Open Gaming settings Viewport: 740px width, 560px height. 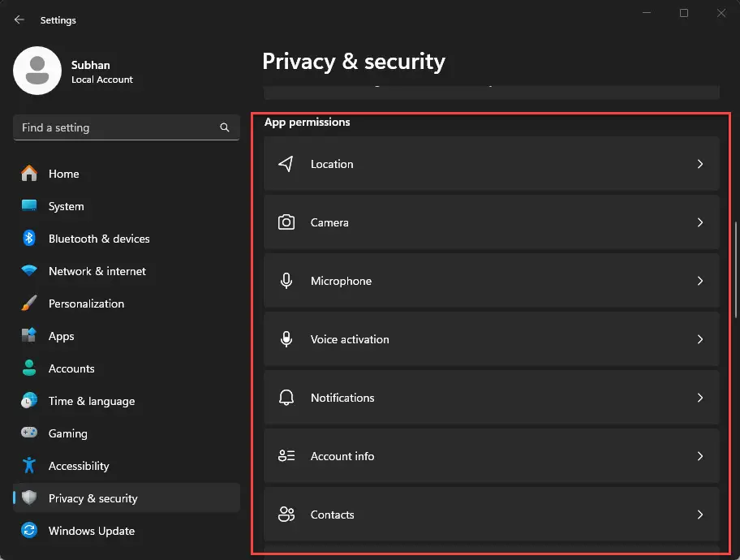tap(127, 433)
